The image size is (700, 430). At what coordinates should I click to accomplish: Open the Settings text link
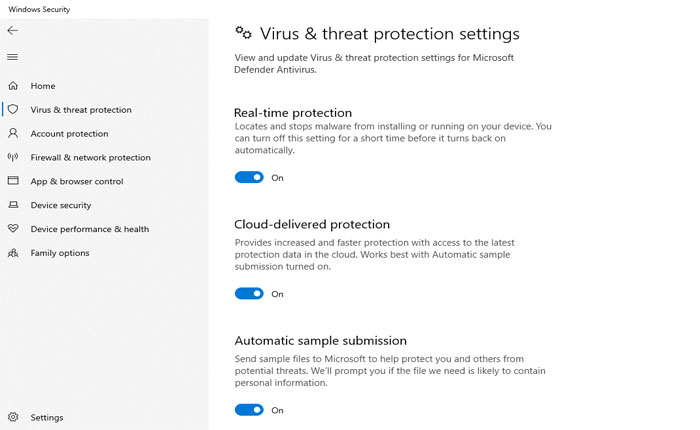click(x=47, y=418)
